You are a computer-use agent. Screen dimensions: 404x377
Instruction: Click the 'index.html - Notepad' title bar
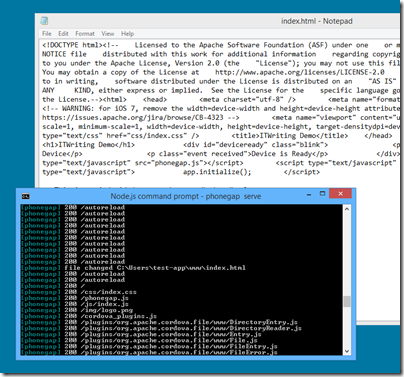(x=317, y=21)
